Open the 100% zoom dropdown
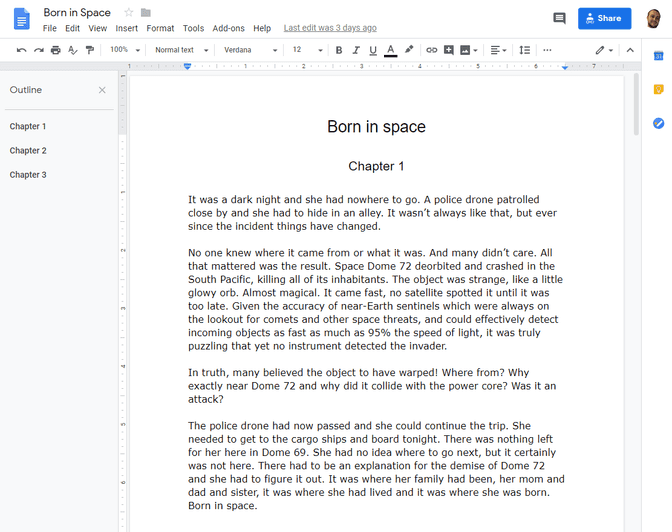Viewport: 672px width, 532px height. click(x=125, y=50)
